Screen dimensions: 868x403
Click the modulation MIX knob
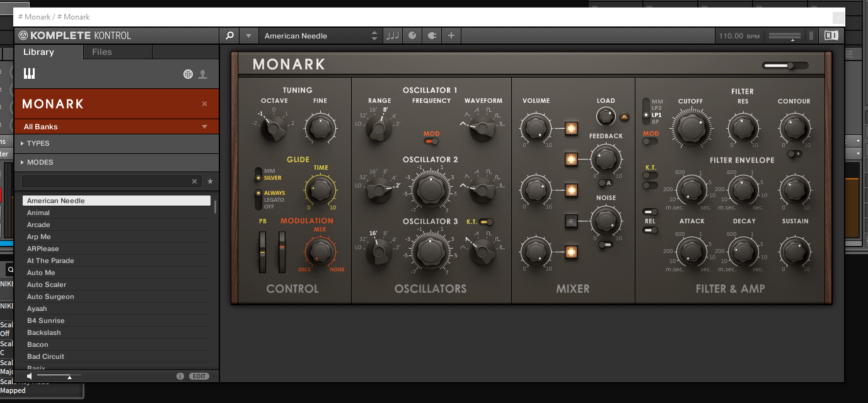[320, 251]
